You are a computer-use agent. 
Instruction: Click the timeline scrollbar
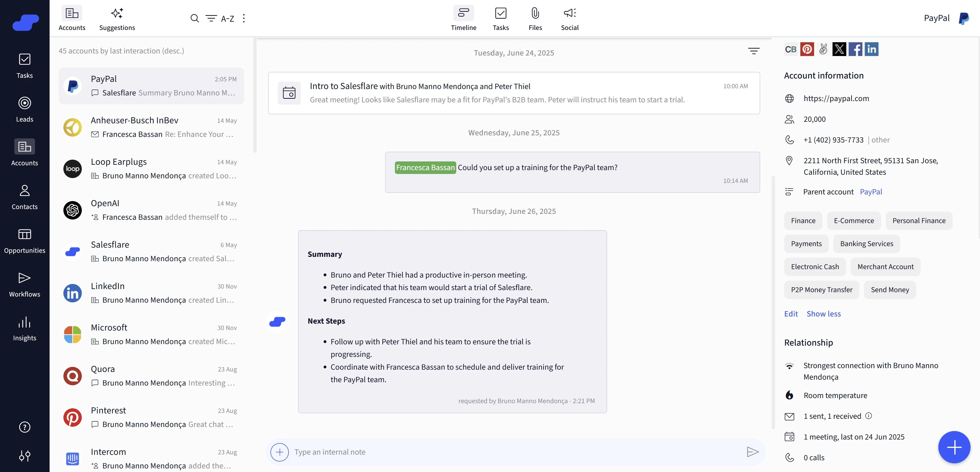tap(773, 303)
